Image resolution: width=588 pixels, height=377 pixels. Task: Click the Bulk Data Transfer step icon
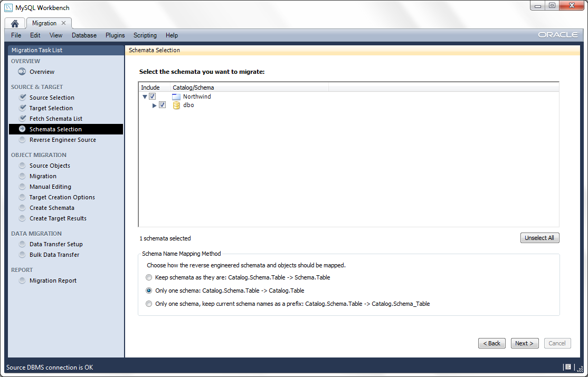pos(22,255)
